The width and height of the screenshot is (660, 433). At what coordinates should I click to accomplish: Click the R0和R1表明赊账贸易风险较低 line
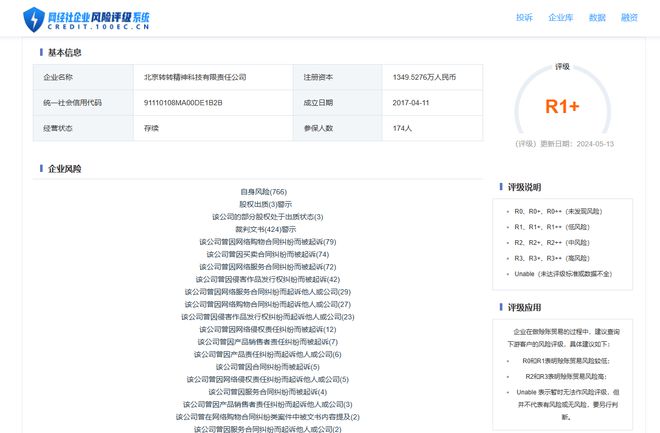click(566, 361)
